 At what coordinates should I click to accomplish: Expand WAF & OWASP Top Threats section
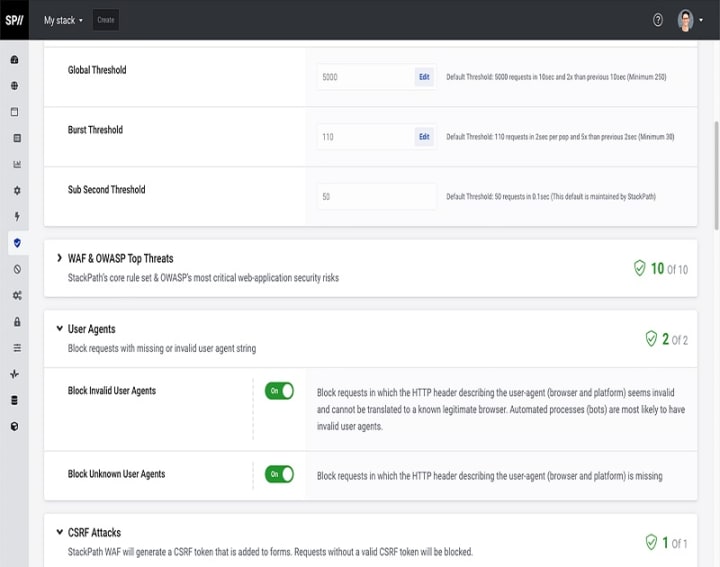coord(60,258)
